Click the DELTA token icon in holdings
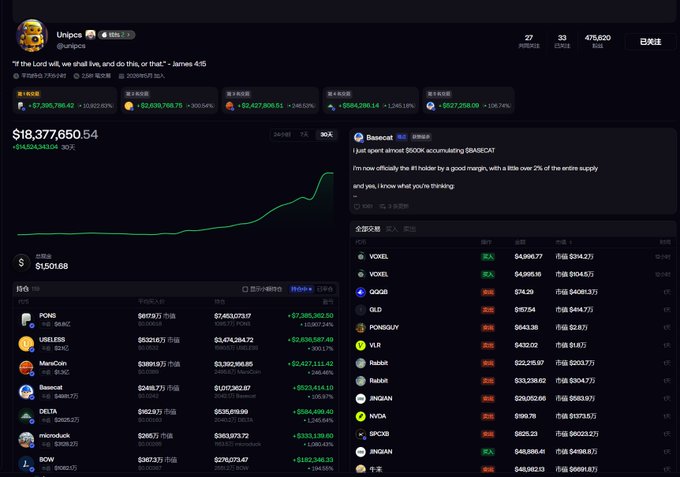The height and width of the screenshot is (477, 680). [x=26, y=416]
